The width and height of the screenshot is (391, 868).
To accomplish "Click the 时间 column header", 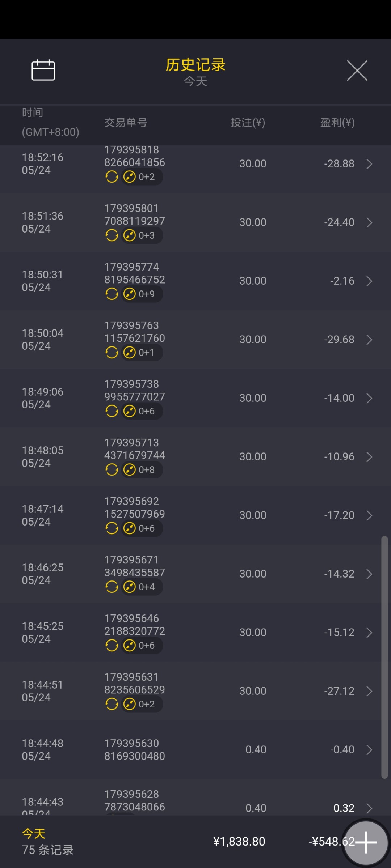I will click(33, 113).
